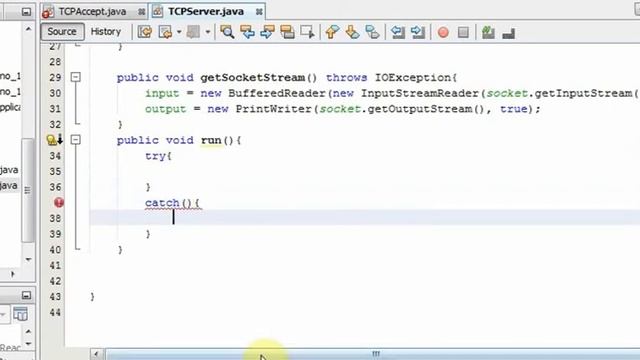Close the TCPAccept.java tab

pyautogui.click(x=141, y=12)
